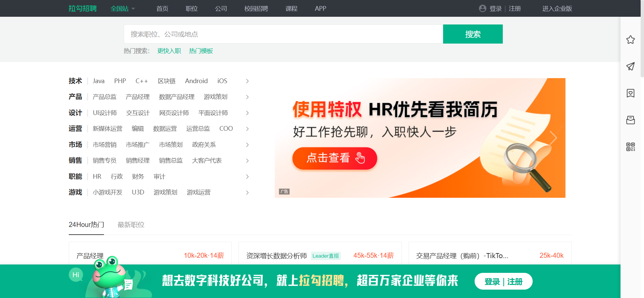Viewport: 644px width, 298px height.
Task: Click the user avatar icon beside 登录
Action: (482, 8)
